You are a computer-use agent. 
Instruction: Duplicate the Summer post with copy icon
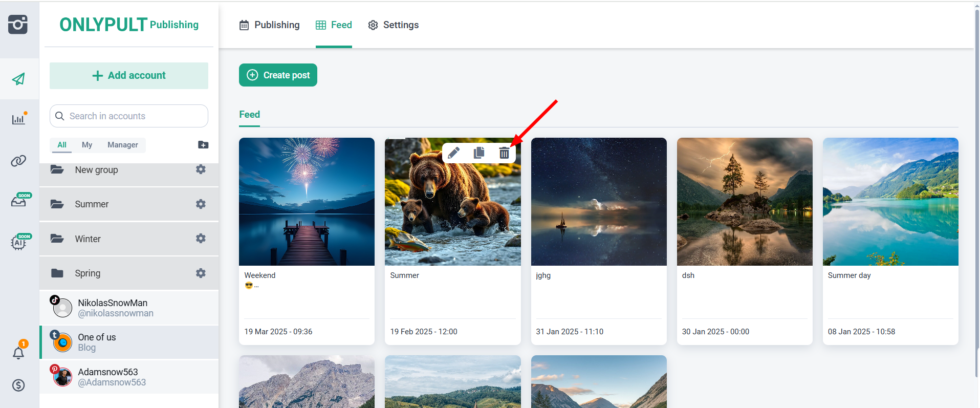479,153
